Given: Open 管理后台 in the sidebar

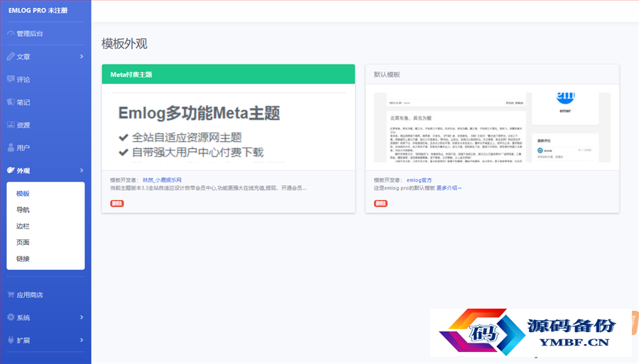Looking at the screenshot, I should point(30,34).
